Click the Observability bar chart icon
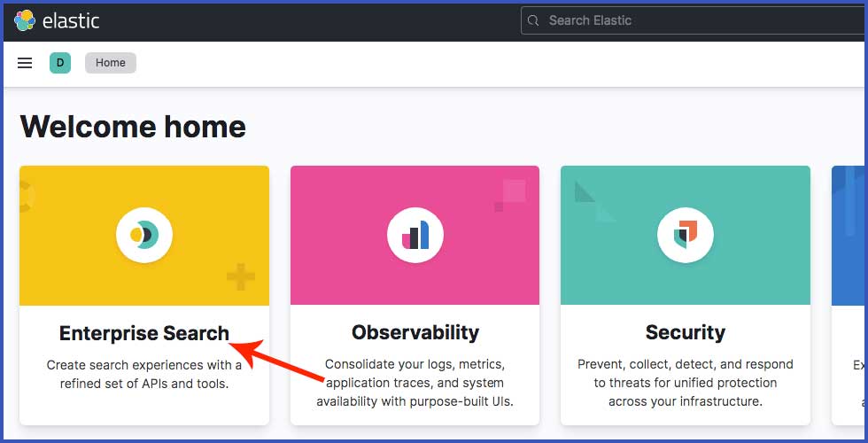 point(415,236)
